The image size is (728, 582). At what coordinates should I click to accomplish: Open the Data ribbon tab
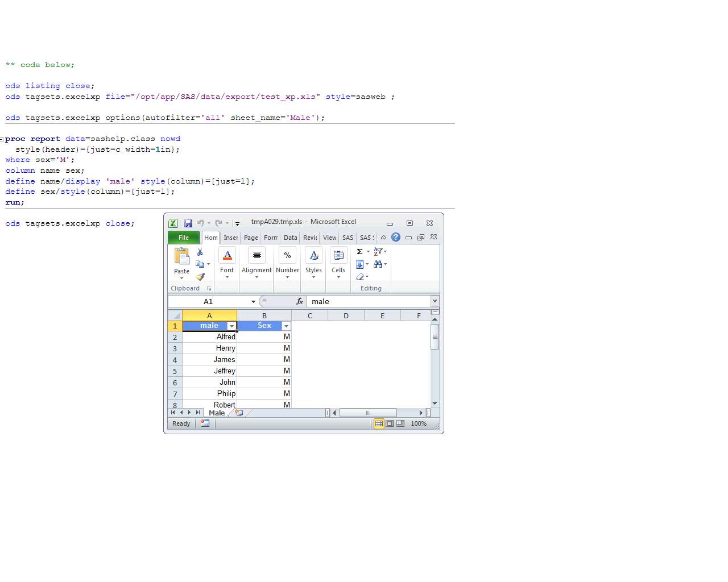coord(290,238)
